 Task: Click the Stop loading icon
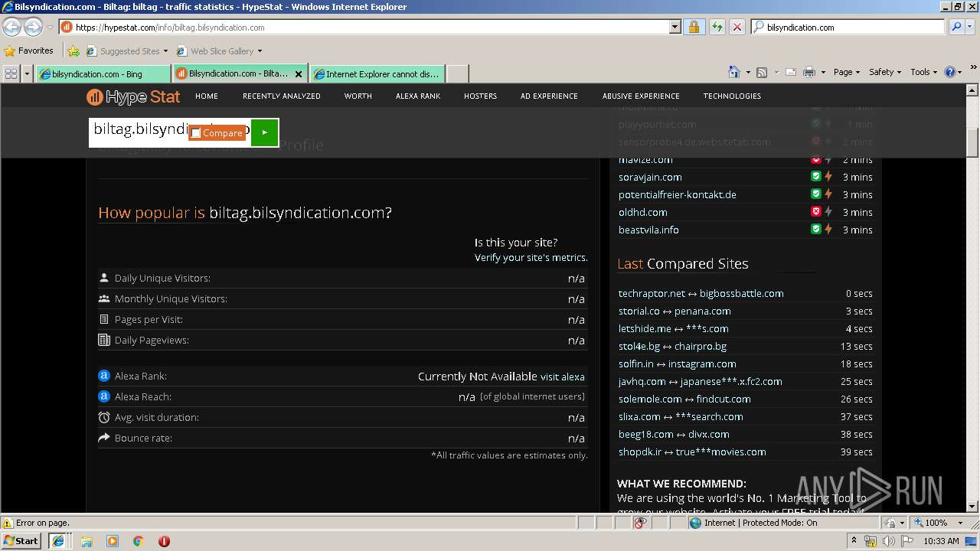[737, 27]
